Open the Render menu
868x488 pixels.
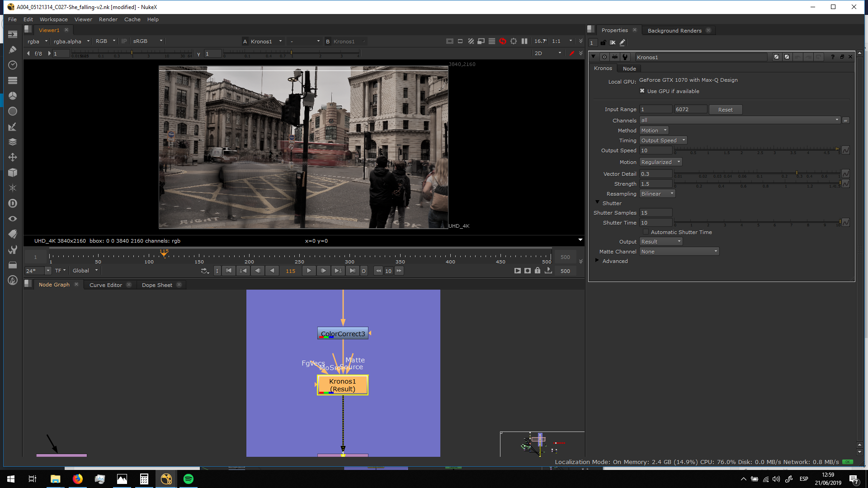[x=108, y=19]
